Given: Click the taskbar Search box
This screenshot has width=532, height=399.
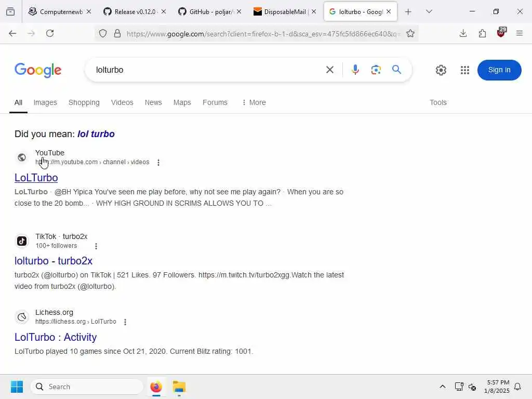Looking at the screenshot, I should coord(87,387).
